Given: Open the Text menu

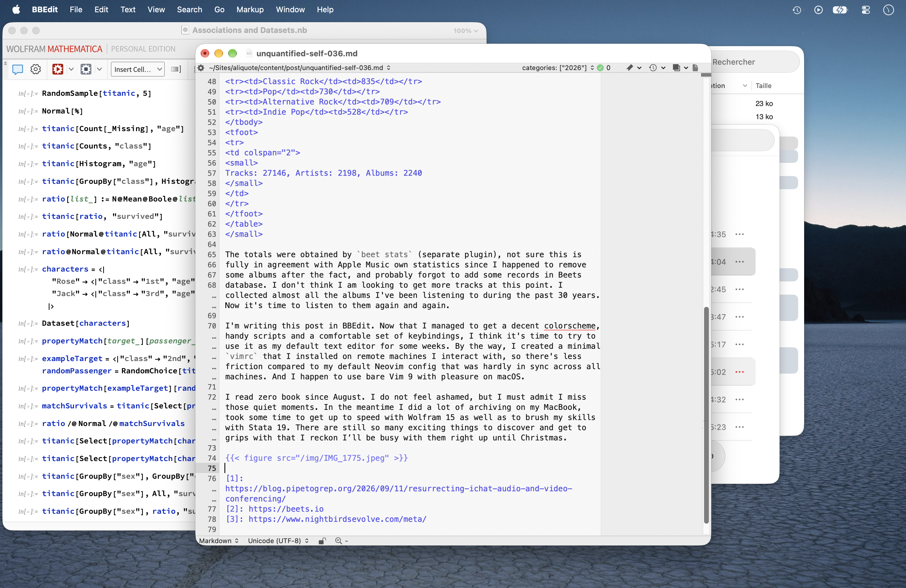Looking at the screenshot, I should (x=128, y=10).
